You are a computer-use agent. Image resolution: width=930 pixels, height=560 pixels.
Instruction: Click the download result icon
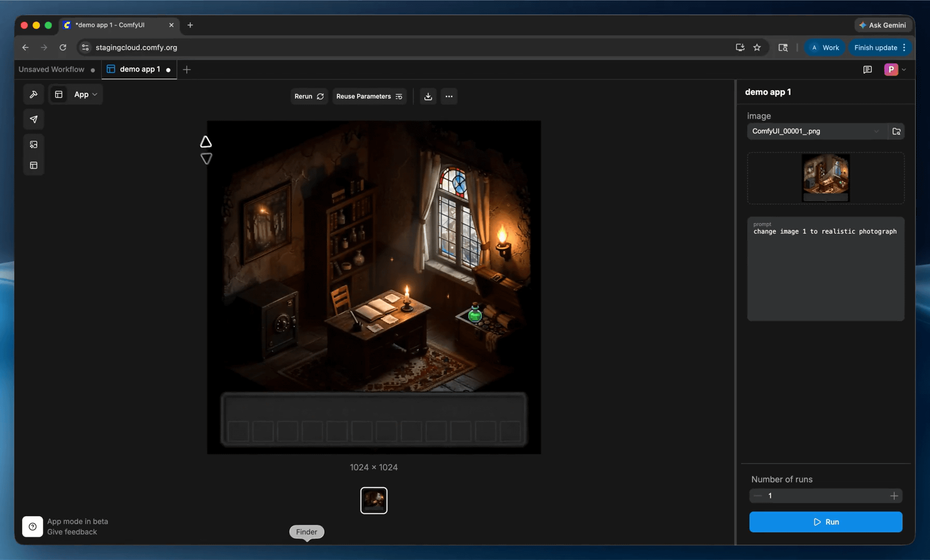pyautogui.click(x=428, y=96)
